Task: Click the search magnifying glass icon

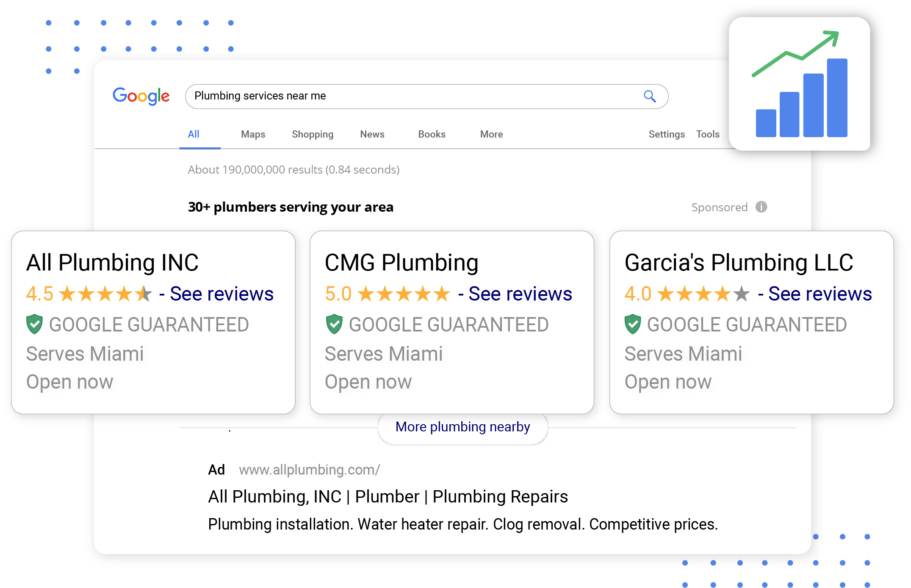Action: [649, 96]
